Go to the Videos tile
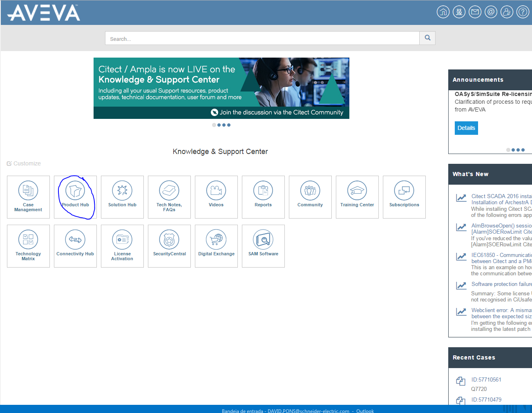 click(216, 197)
